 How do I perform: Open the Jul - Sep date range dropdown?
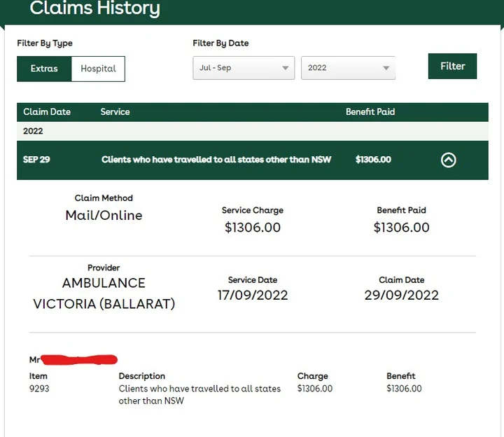[x=242, y=68]
